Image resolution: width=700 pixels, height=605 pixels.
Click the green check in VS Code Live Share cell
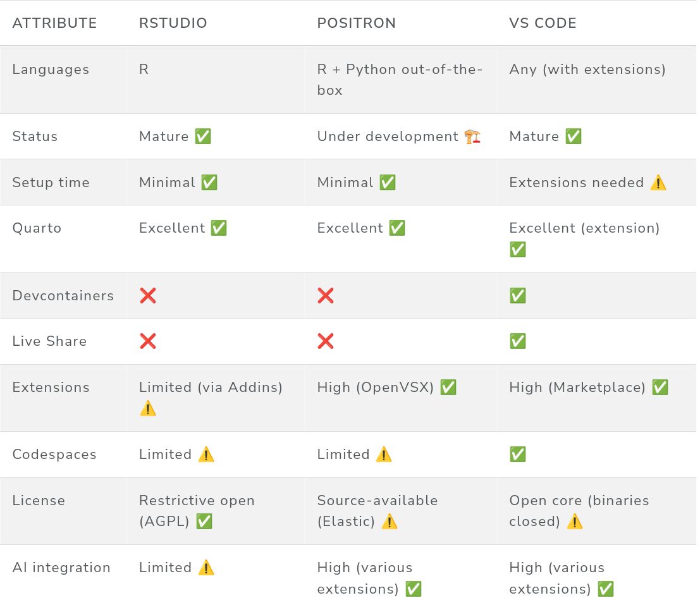(518, 341)
